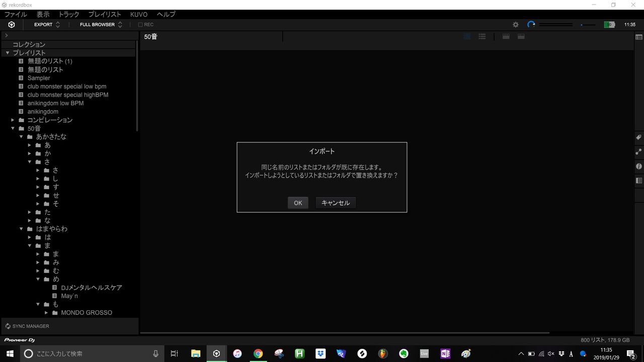Open the track info panel icon
644x362 pixels.
click(x=639, y=166)
